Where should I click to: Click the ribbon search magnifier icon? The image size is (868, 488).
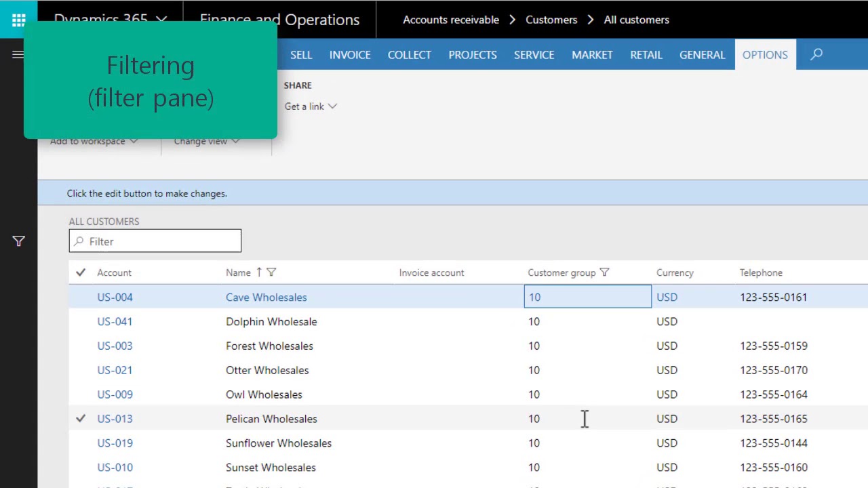(x=816, y=54)
